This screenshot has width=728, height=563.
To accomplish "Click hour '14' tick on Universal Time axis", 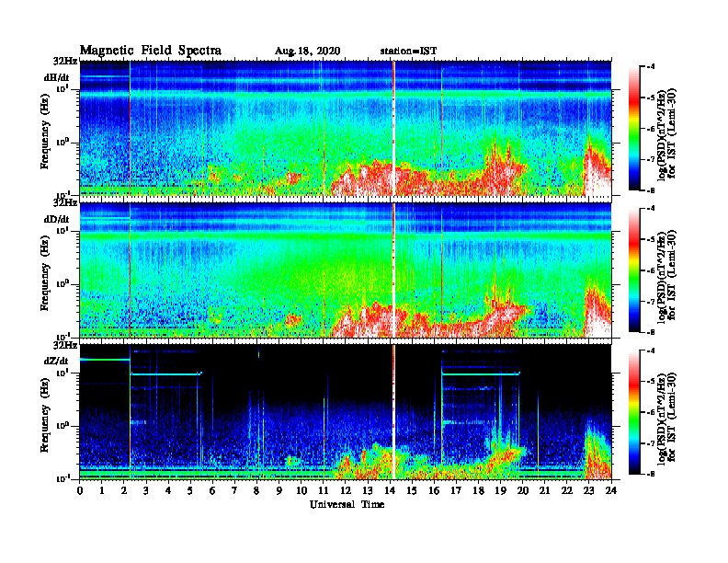I will 390,490.
